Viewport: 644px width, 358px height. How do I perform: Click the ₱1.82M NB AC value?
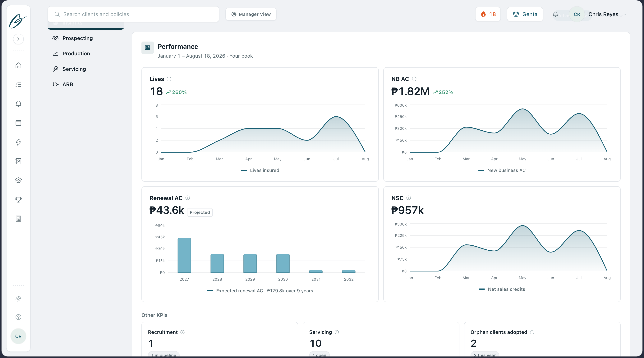coord(410,91)
